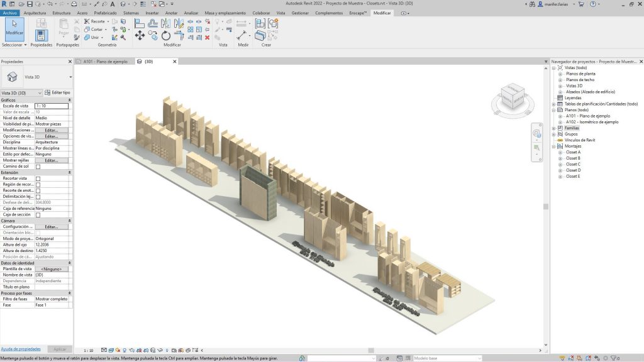The image size is (644, 362).
Task: Activate the Rotar tool
Action: pyautogui.click(x=165, y=36)
